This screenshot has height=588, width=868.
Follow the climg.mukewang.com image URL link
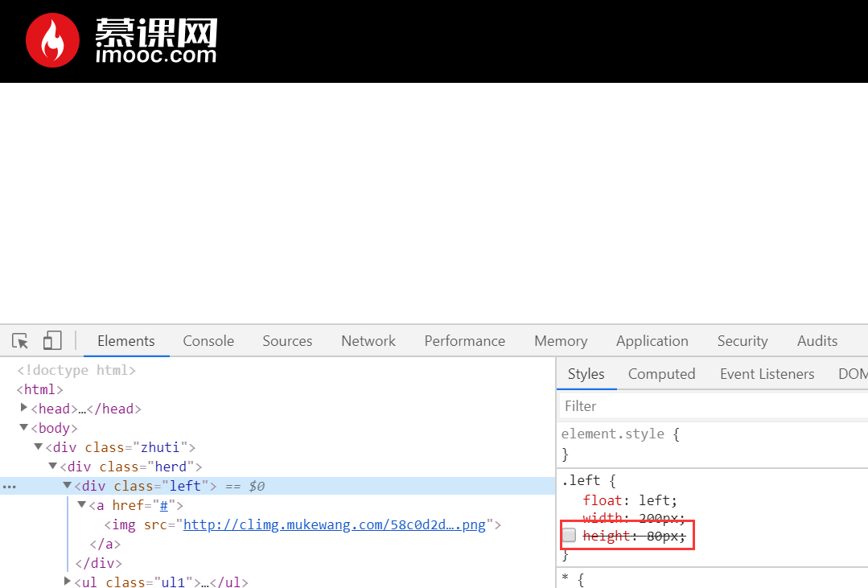pos(335,525)
